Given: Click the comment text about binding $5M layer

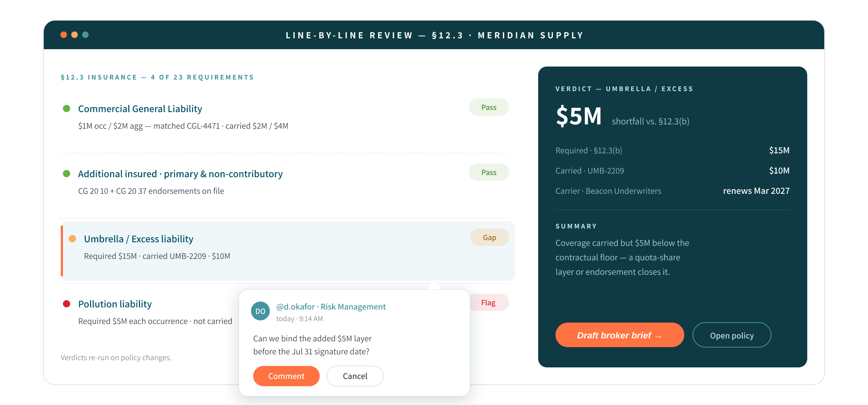Looking at the screenshot, I should point(312,345).
